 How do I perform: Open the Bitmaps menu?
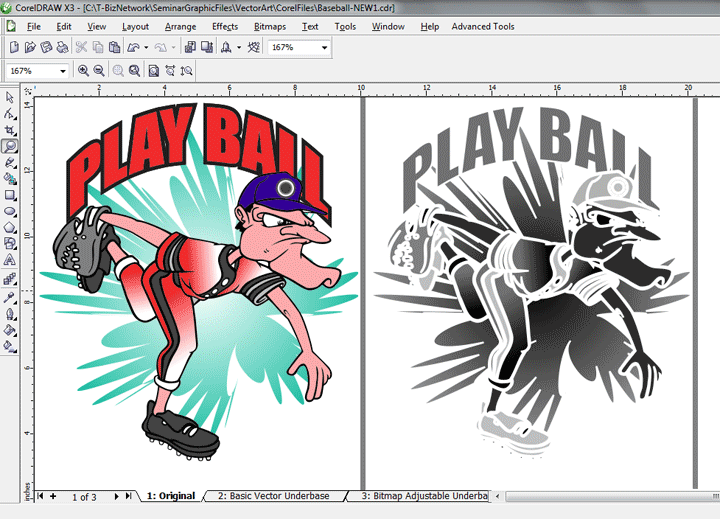[x=270, y=27]
